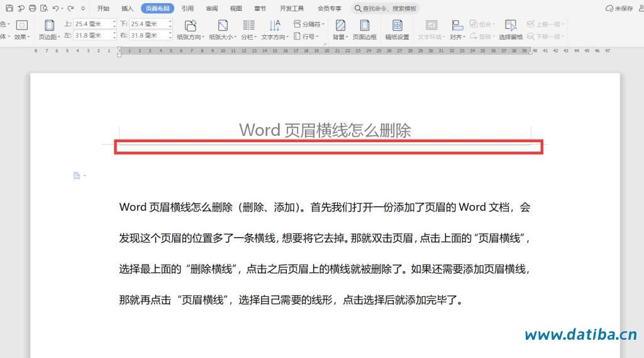Click the Undo arrow icon
The height and width of the screenshot is (358, 644).
55,8
